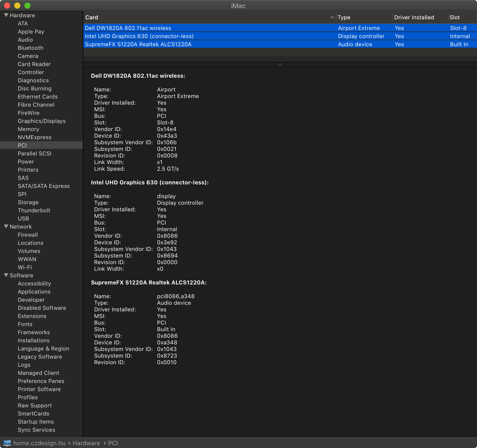Show Memory information
The width and height of the screenshot is (477, 448).
[x=28, y=129]
